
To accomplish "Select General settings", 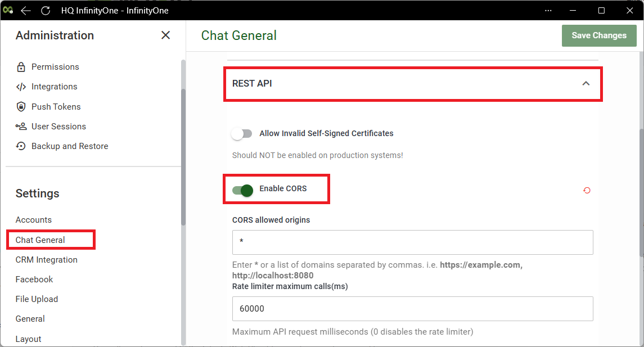I will (x=30, y=319).
